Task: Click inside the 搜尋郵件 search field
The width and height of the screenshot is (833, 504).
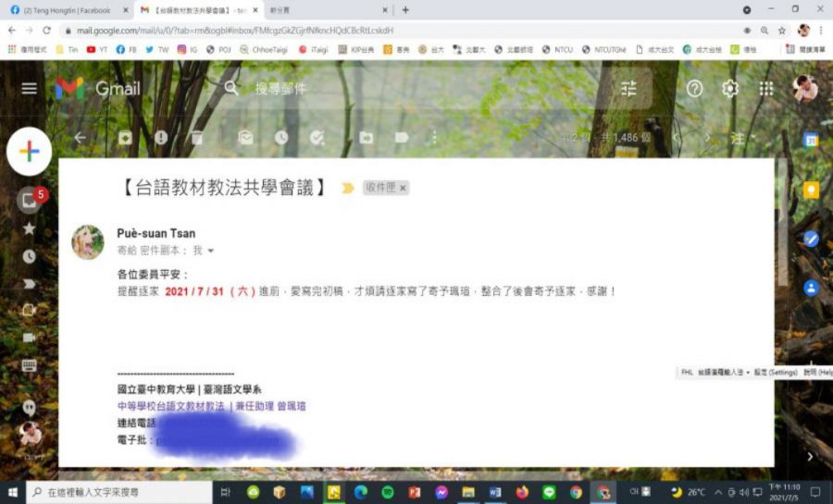Action: (416, 89)
